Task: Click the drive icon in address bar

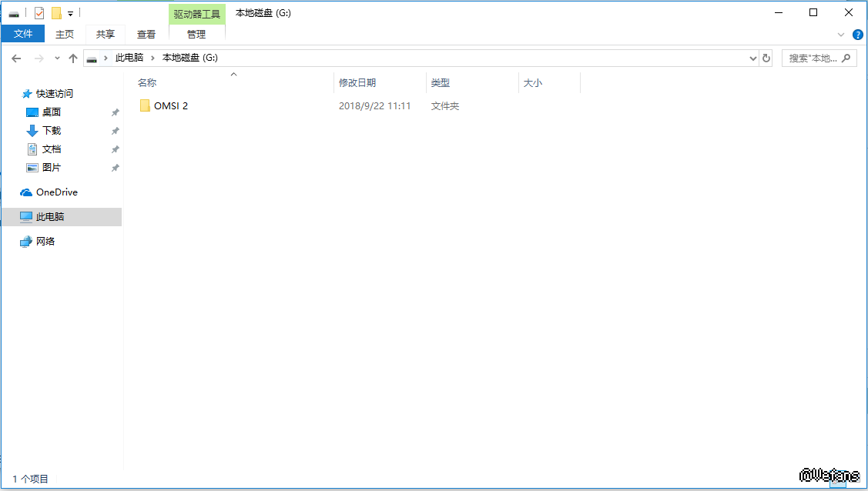Action: (92, 58)
